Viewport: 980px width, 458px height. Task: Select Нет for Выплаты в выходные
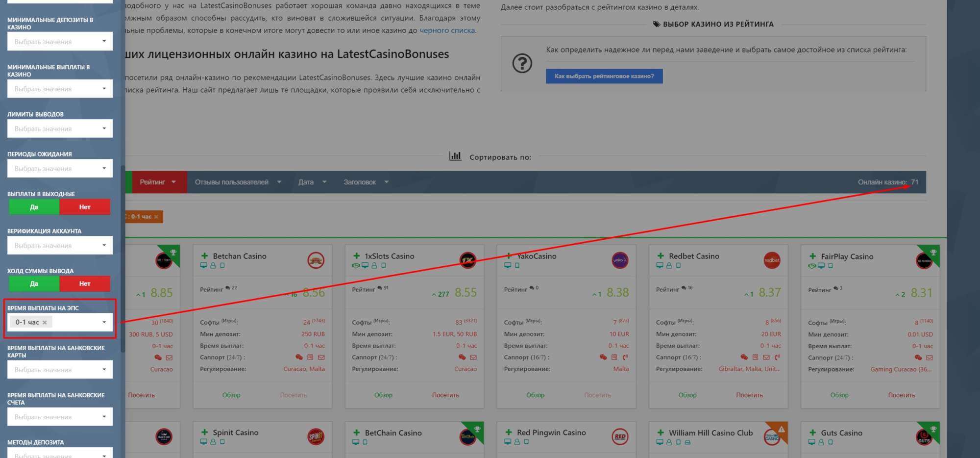(85, 207)
